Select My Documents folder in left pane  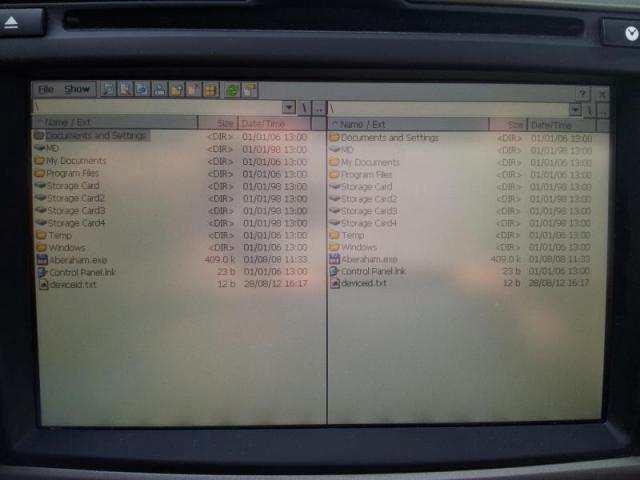tap(70, 161)
